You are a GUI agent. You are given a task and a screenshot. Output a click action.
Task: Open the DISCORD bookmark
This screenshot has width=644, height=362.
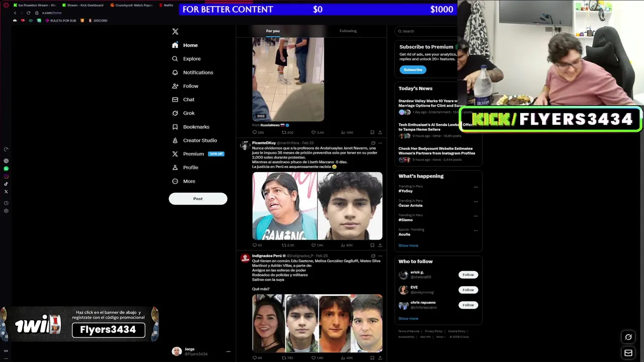coord(98,21)
